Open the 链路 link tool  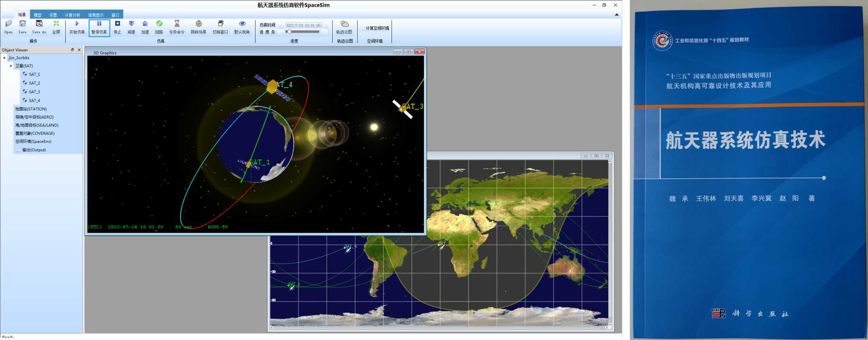pyautogui.click(x=159, y=27)
